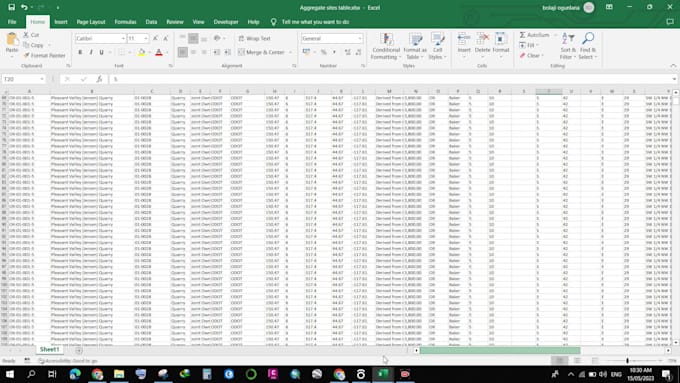Open Conditional Formatting menu
This screenshot has height=383, width=680.
(x=386, y=46)
